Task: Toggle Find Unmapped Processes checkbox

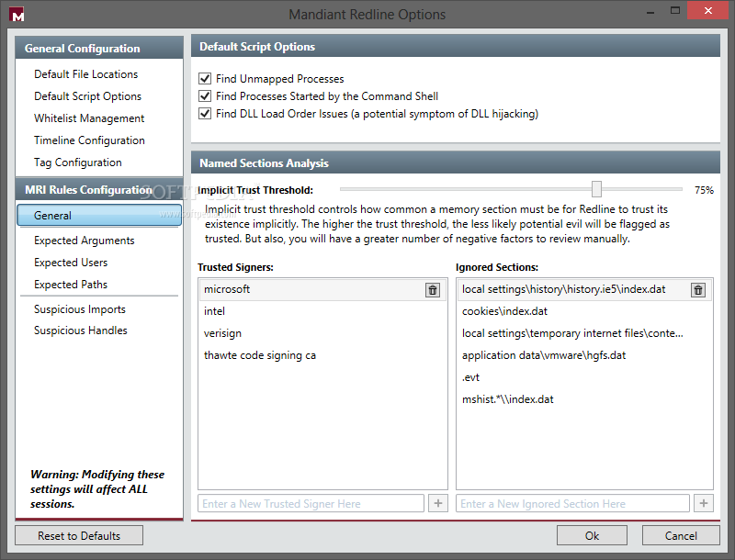Action: pos(205,78)
